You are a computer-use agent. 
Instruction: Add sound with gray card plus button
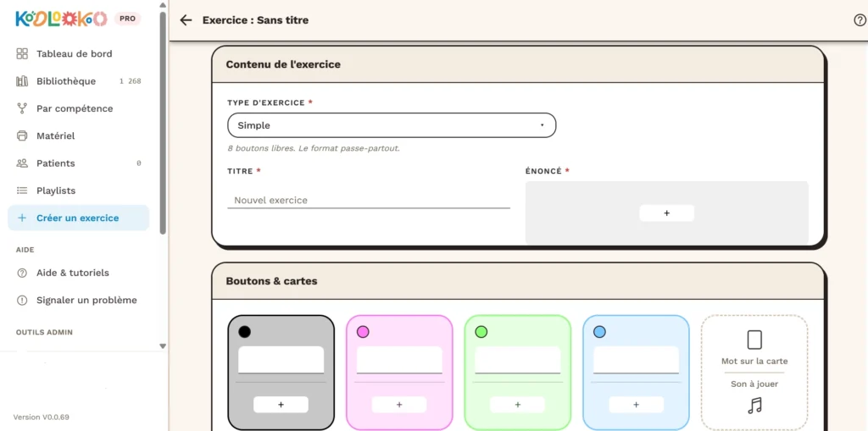(x=281, y=405)
